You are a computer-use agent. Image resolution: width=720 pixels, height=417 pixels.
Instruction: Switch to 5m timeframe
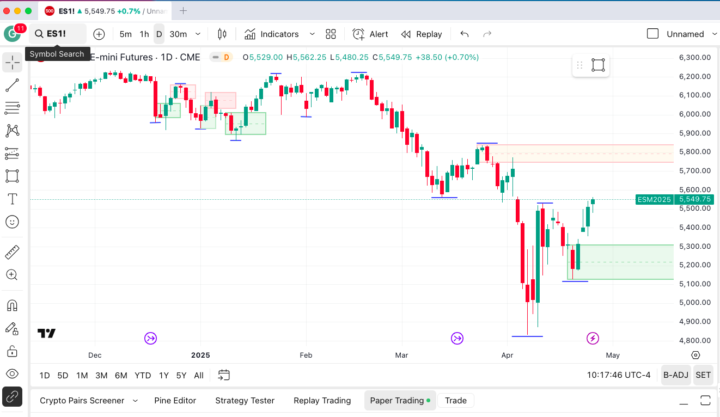tap(125, 34)
